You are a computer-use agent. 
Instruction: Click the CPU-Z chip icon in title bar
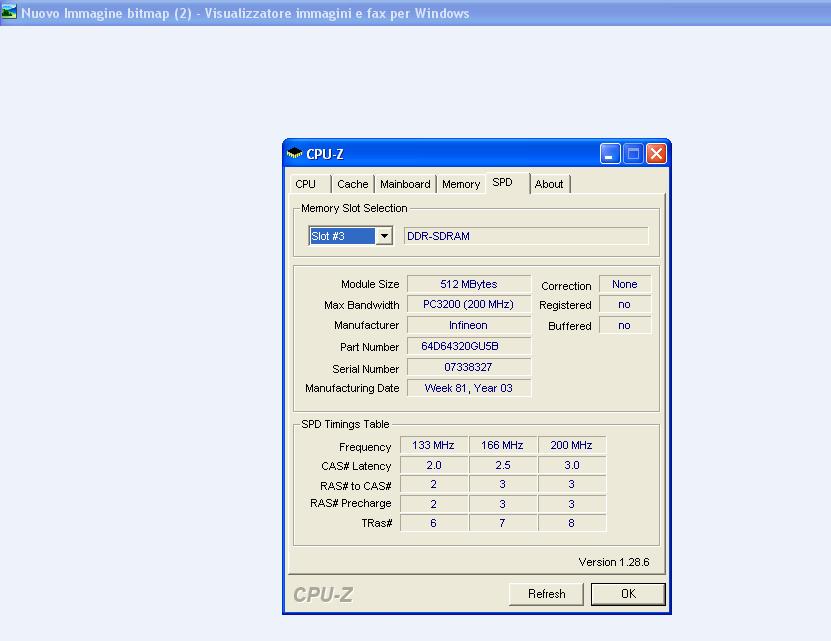294,154
